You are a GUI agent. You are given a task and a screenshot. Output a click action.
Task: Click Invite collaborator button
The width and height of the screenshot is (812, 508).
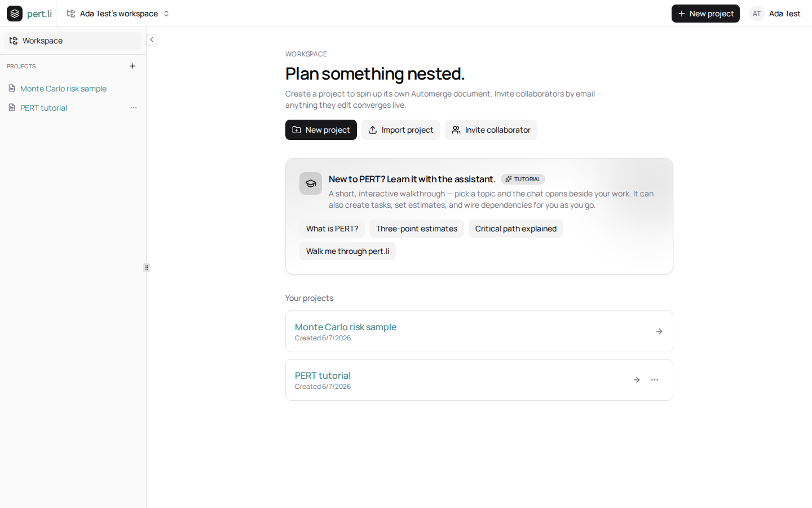pyautogui.click(x=491, y=130)
